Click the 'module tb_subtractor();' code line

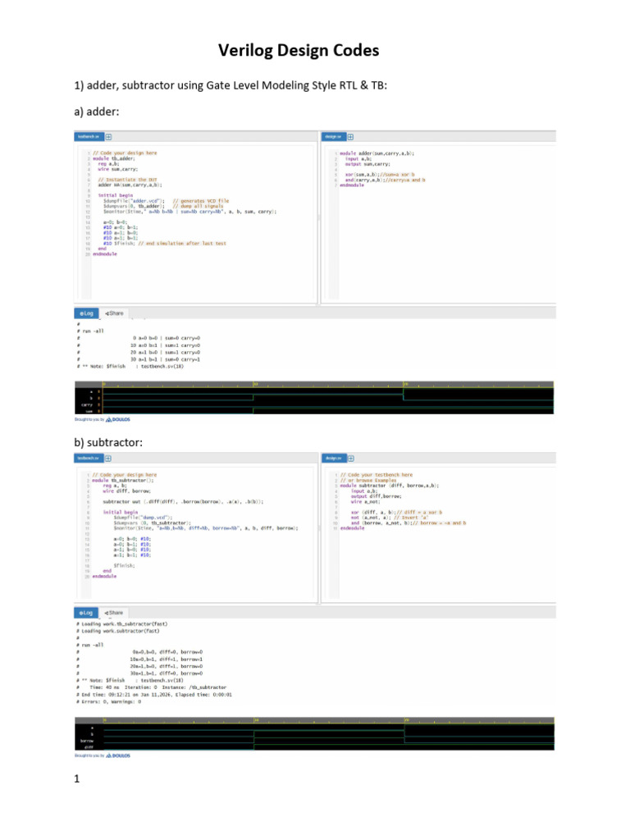123,481
